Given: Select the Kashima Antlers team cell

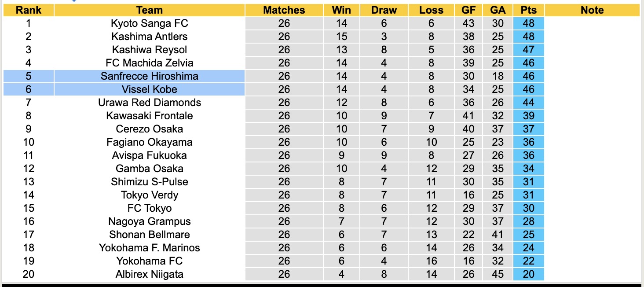Looking at the screenshot, I should click(x=150, y=37).
